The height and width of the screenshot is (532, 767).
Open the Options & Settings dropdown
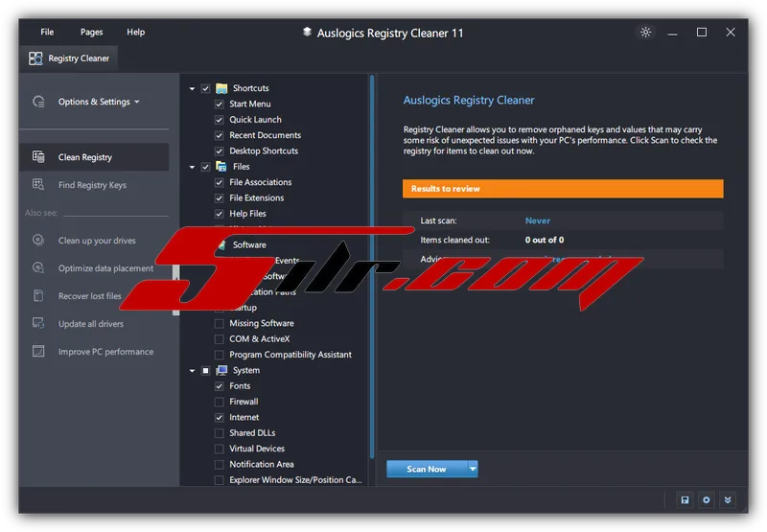[99, 102]
